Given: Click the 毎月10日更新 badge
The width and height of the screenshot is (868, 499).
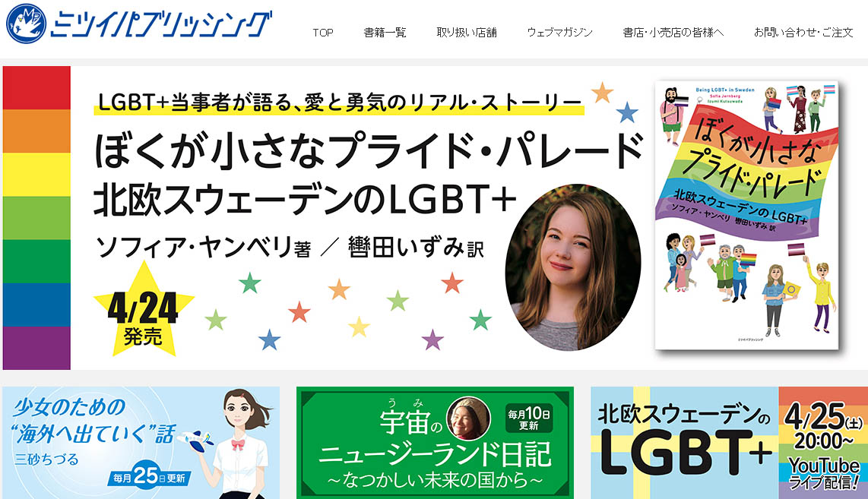Looking at the screenshot, I should pos(529,418).
